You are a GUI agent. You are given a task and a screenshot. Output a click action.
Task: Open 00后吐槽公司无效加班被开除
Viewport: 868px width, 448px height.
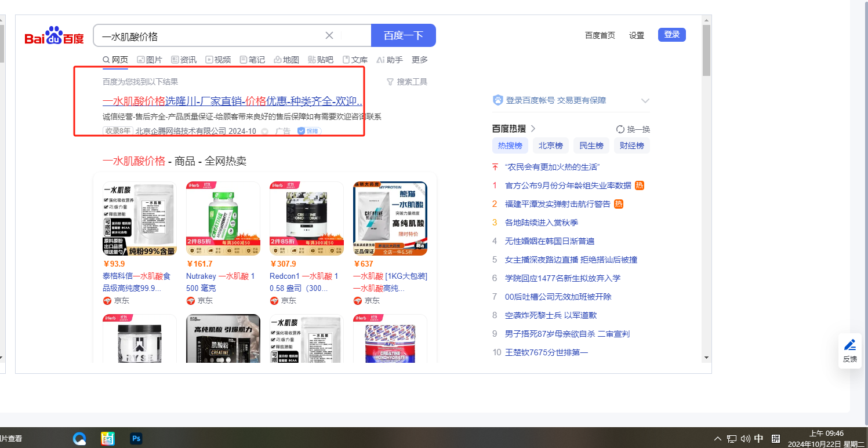click(558, 297)
